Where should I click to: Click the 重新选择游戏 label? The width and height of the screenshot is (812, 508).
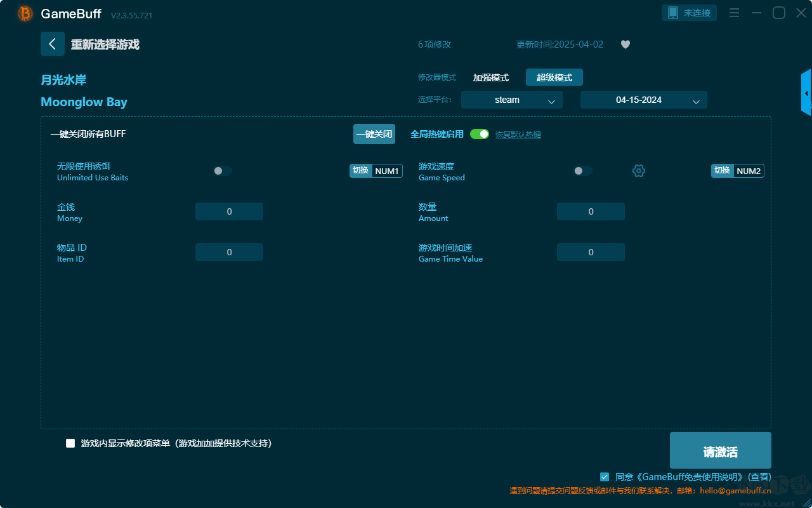(x=105, y=44)
